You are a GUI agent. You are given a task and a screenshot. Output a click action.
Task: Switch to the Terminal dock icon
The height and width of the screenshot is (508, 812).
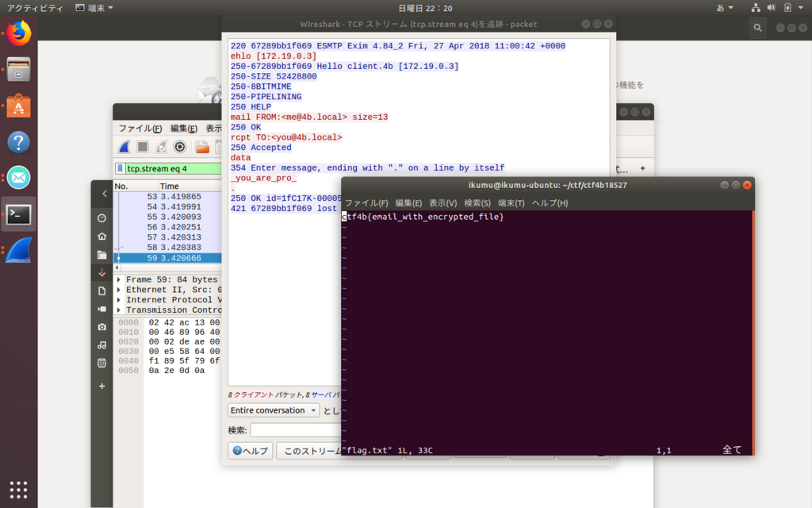click(19, 214)
